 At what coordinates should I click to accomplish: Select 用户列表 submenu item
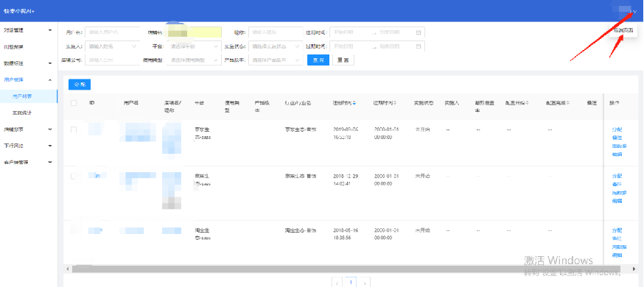28,96
